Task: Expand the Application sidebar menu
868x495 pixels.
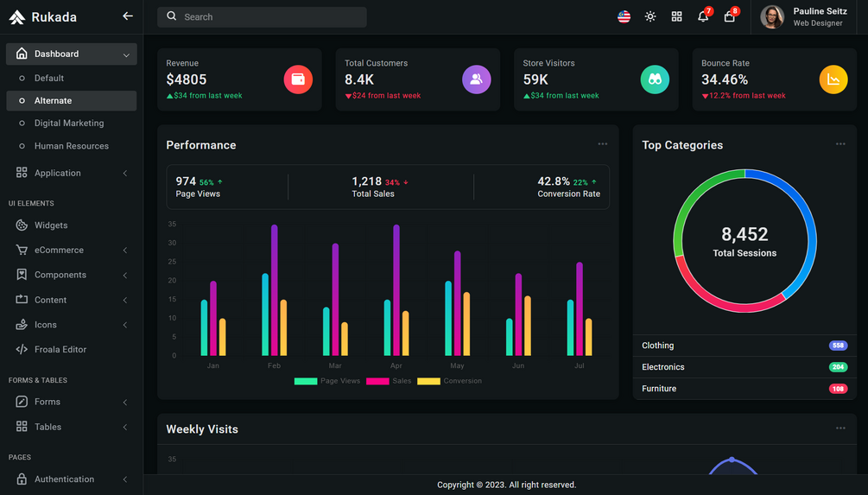Action: [x=72, y=173]
